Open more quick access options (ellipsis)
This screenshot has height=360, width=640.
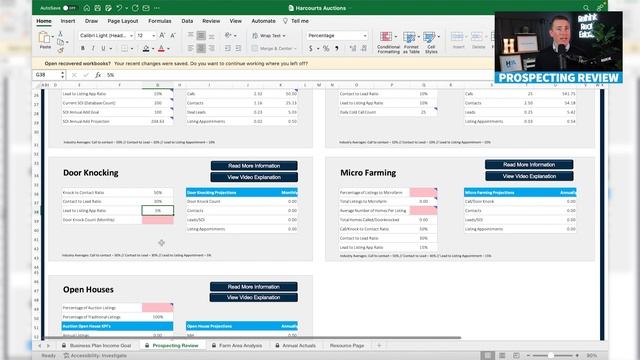[157, 8]
